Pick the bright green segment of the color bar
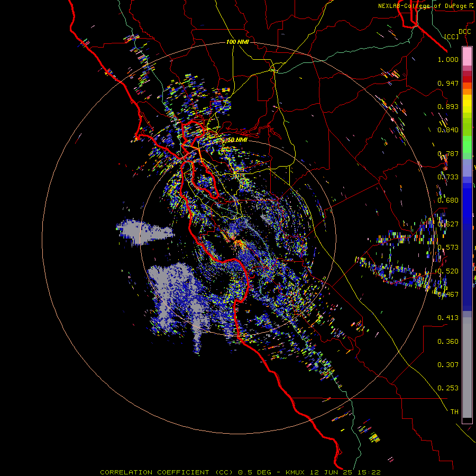 pos(467,144)
